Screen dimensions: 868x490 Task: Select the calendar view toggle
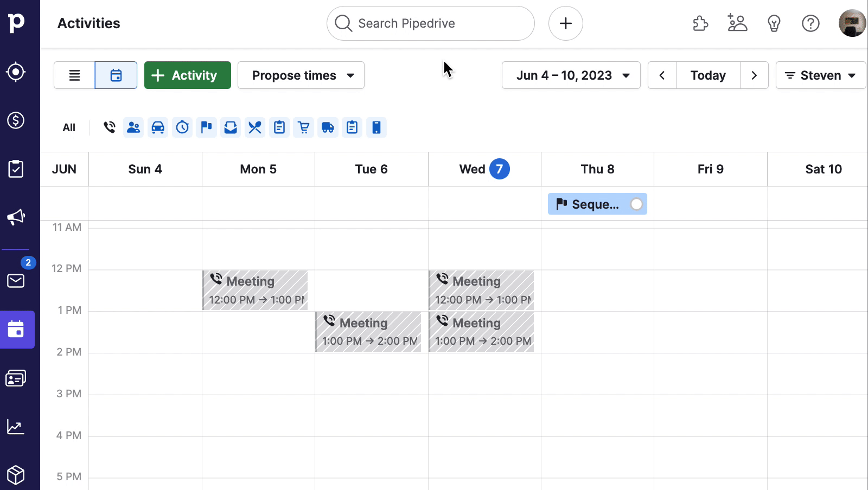(116, 75)
